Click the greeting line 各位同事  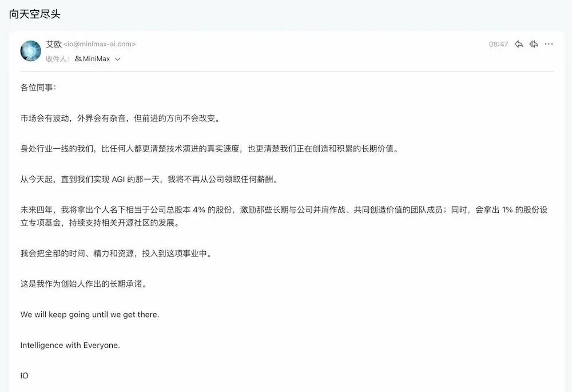38,88
